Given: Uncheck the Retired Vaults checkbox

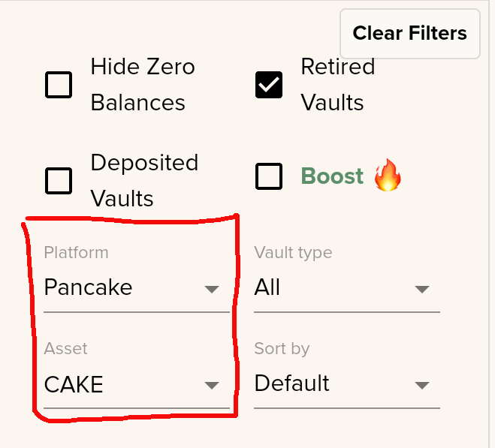Looking at the screenshot, I should coord(269,85).
